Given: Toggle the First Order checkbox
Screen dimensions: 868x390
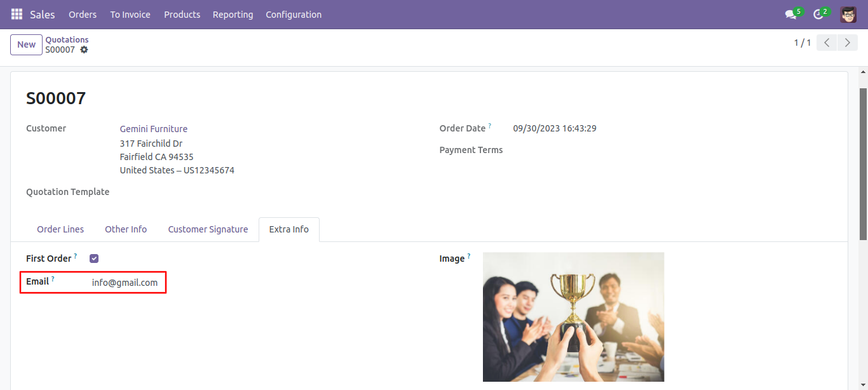Looking at the screenshot, I should click(94, 259).
